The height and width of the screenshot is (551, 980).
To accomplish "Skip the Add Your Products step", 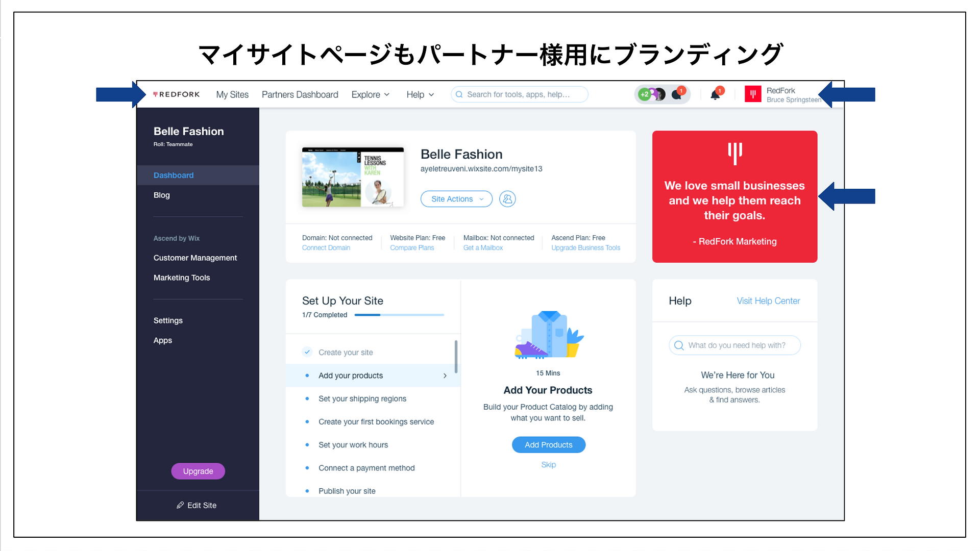I will pyautogui.click(x=549, y=465).
